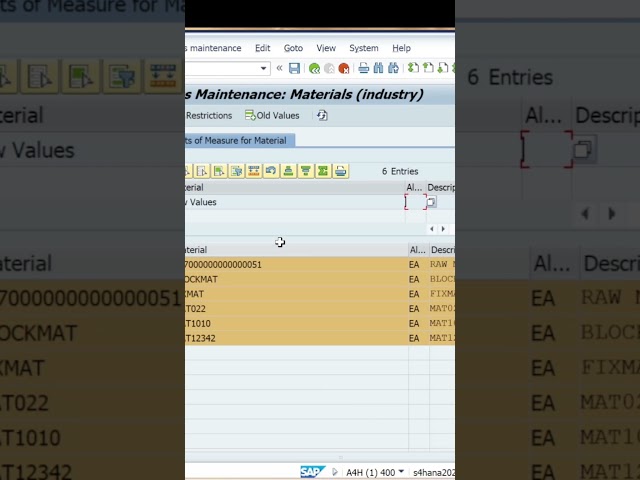Click the Material column header in the lower table

(x=296, y=250)
